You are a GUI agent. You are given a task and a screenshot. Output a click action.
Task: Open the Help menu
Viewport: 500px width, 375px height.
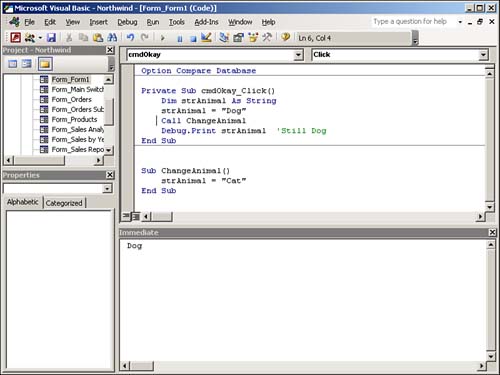point(268,22)
